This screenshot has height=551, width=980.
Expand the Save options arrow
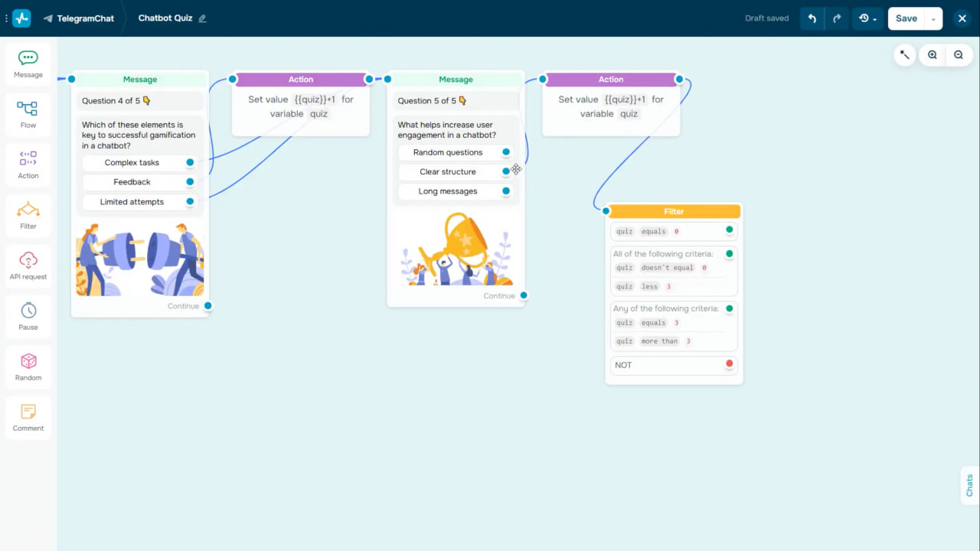(933, 18)
